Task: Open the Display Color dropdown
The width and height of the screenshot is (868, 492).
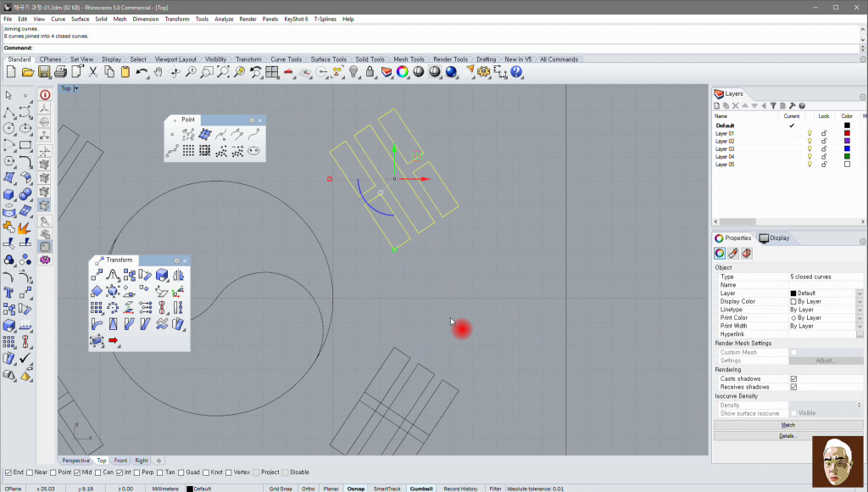Action: [860, 302]
